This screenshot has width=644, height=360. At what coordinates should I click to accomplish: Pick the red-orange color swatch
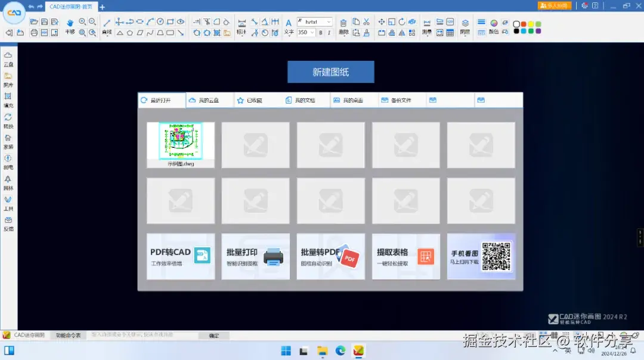(524, 24)
